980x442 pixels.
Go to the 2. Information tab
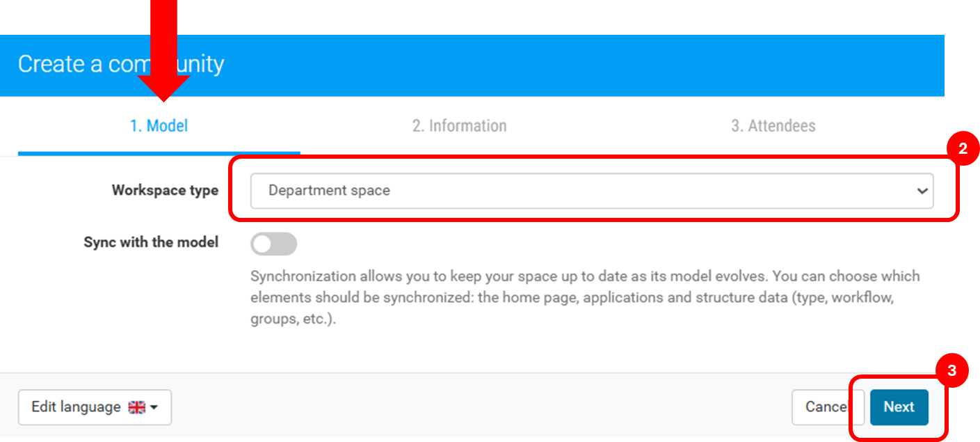459,126
